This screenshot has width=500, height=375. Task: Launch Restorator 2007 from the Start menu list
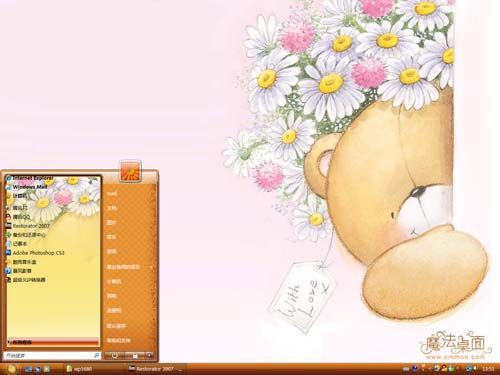coord(28,226)
